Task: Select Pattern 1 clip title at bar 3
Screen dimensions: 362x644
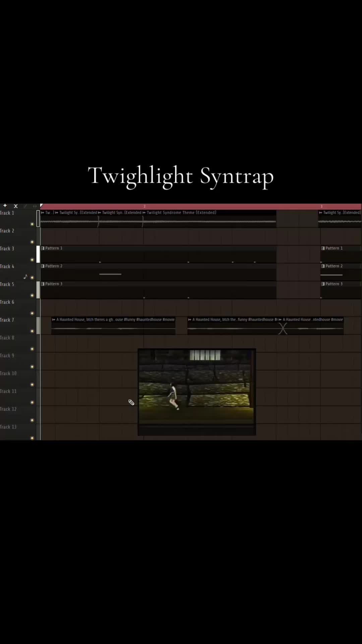Action: (x=334, y=248)
